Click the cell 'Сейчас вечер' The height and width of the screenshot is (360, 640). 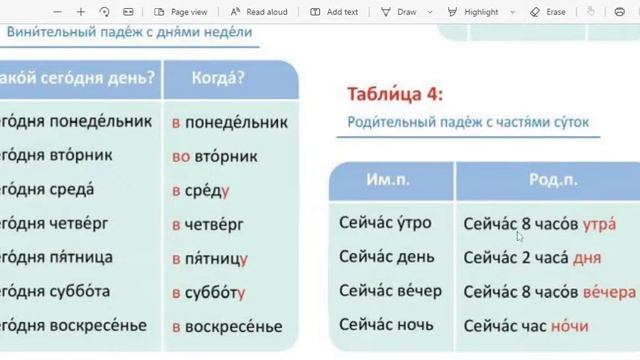(391, 291)
